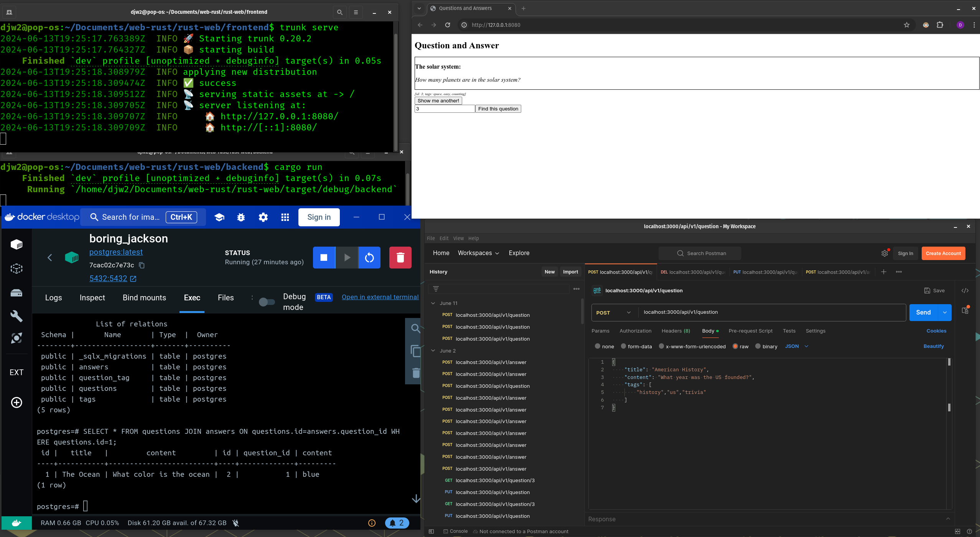Open the postgres:latest image link
Screen dimensions: 980x537
tap(116, 252)
